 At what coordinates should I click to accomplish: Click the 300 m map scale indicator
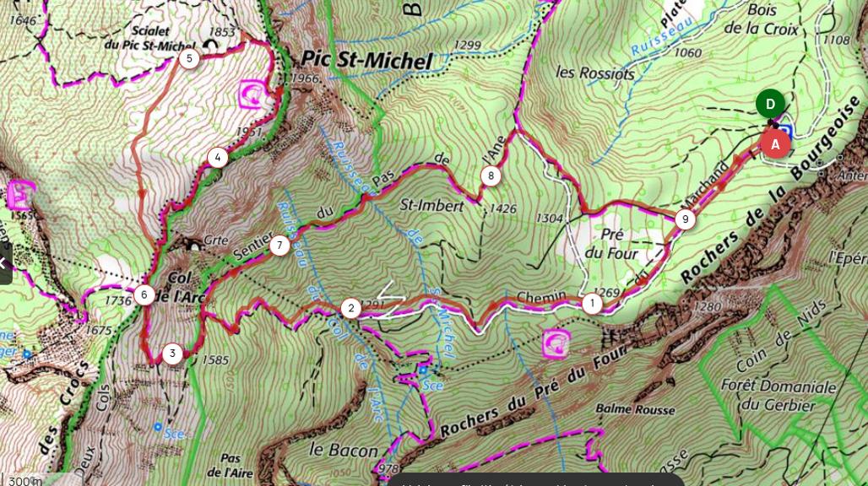[25, 481]
